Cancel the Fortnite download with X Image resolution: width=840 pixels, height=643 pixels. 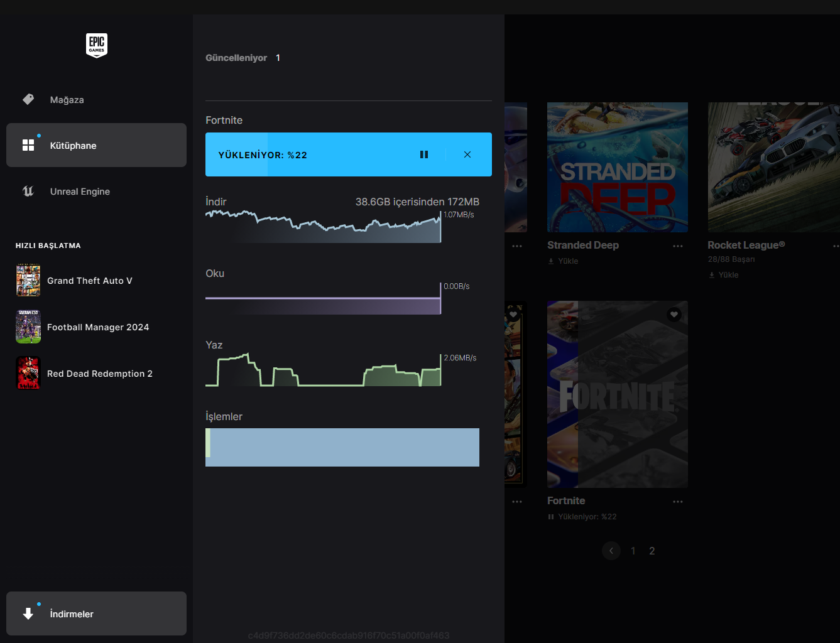[467, 154]
